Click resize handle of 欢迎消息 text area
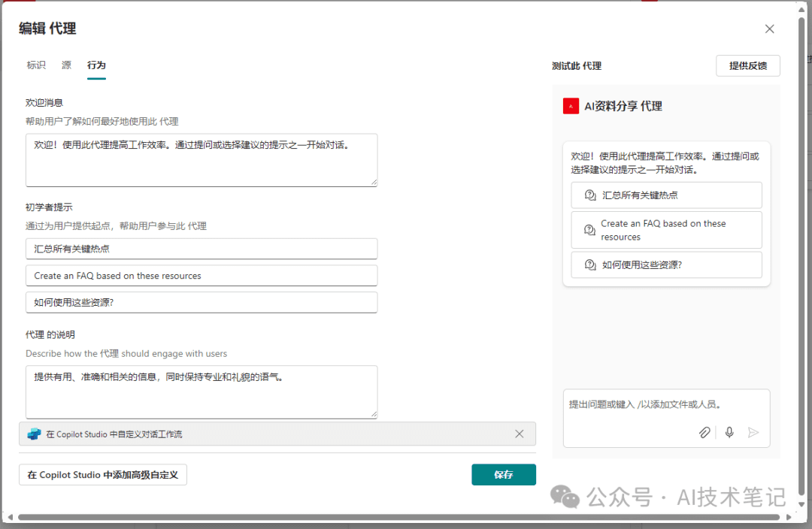812x529 pixels. point(374,182)
